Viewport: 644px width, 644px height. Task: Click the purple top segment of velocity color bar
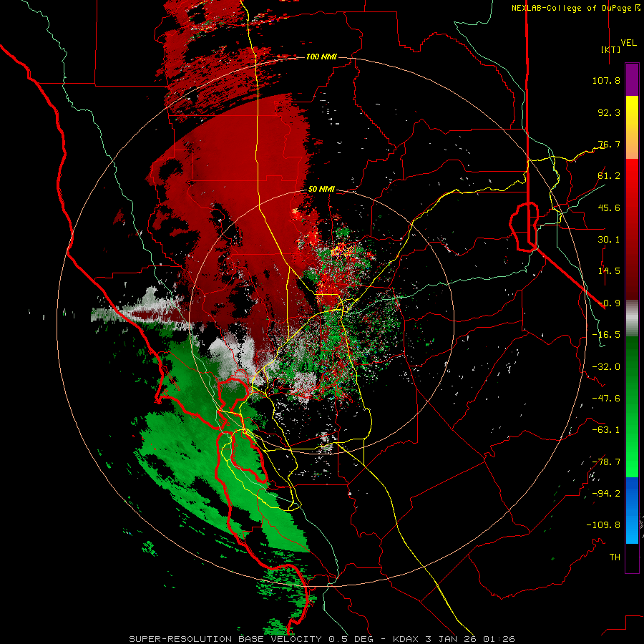632,79
